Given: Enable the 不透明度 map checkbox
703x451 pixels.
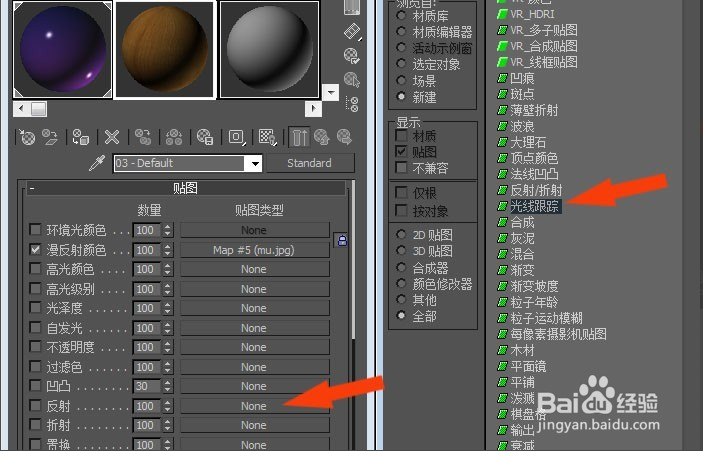Looking at the screenshot, I should click(35, 347).
